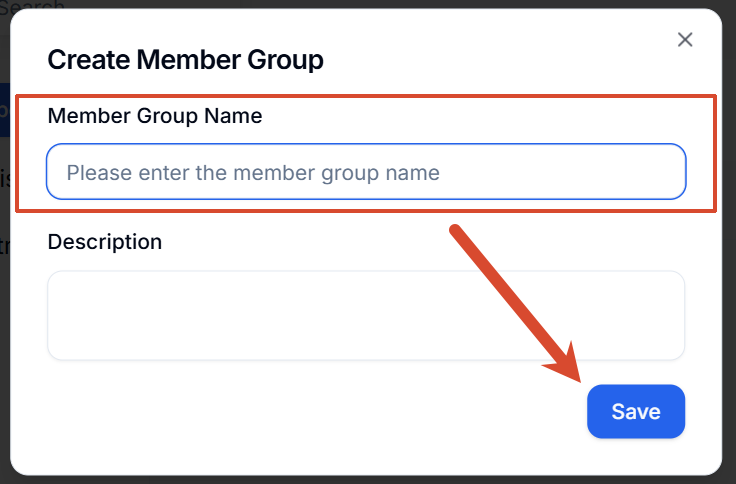
Task: Click the blank header space beside the dialog title
Action: coord(493,60)
